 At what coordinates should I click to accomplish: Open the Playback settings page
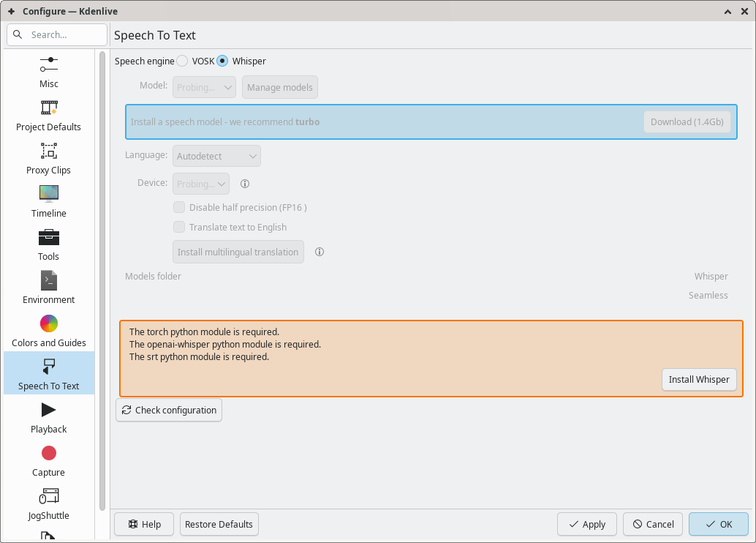click(49, 418)
